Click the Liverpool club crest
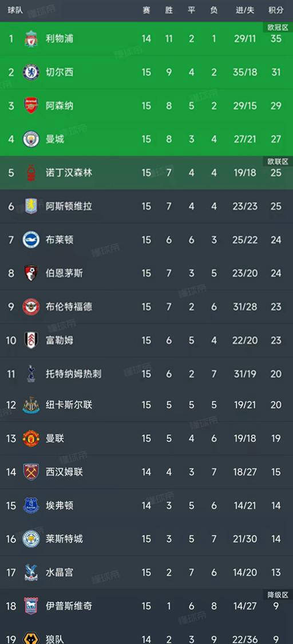This screenshot has height=644, width=293. pyautogui.click(x=31, y=39)
